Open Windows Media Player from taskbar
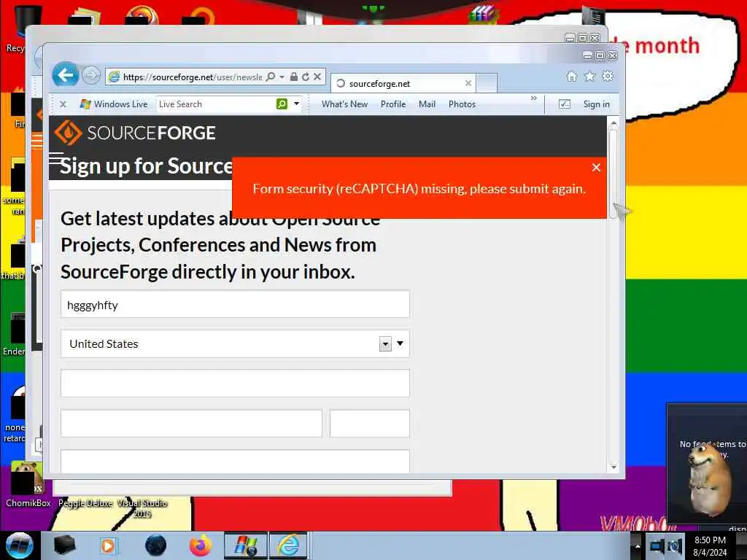Image resolution: width=747 pixels, height=560 pixels. point(108,545)
